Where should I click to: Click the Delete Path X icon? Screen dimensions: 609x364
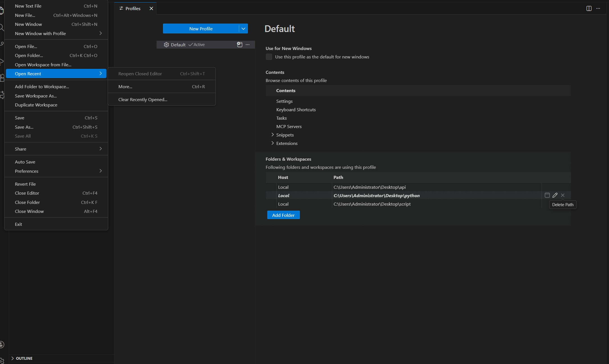[x=563, y=195]
